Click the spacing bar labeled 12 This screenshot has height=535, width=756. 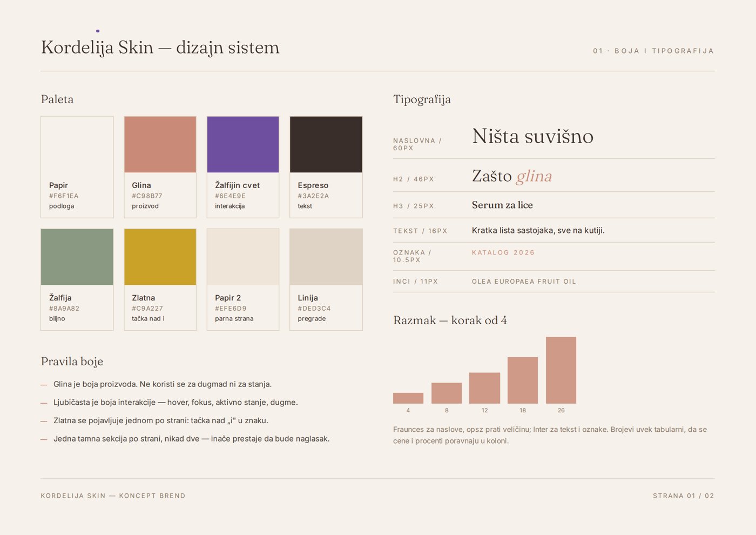pos(484,388)
